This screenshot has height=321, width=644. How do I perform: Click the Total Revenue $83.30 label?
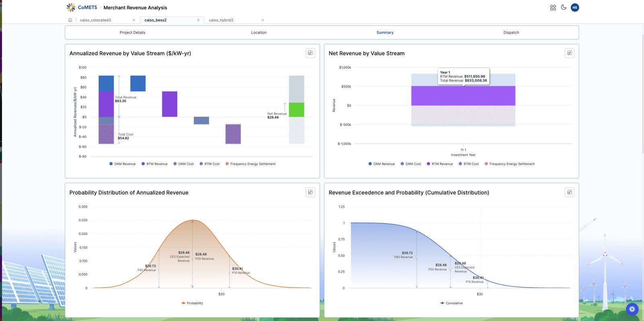pos(126,99)
